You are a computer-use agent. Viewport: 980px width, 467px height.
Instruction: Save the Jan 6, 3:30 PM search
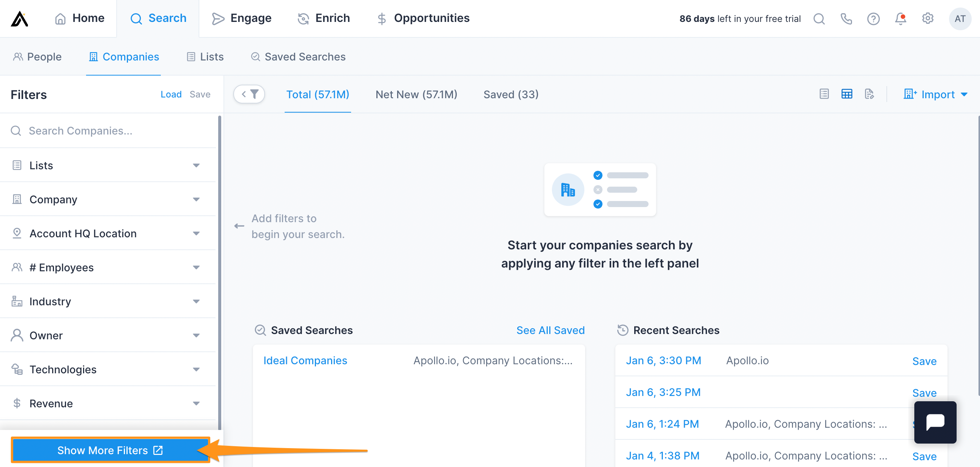(x=924, y=361)
